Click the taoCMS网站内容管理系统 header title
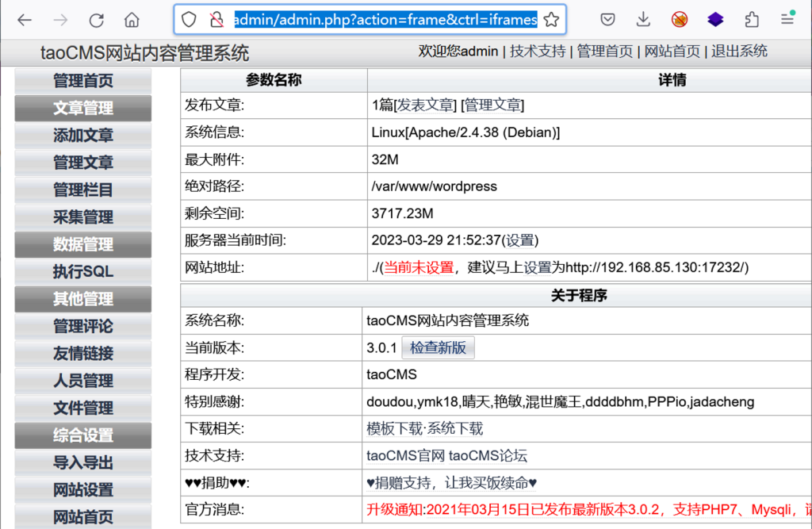This screenshot has width=812, height=529. (145, 53)
